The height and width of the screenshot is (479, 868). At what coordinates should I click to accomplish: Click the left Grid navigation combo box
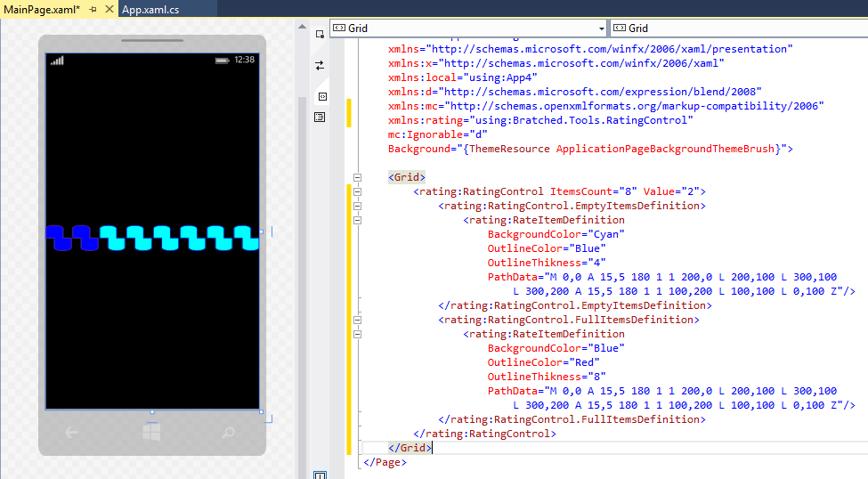468,28
